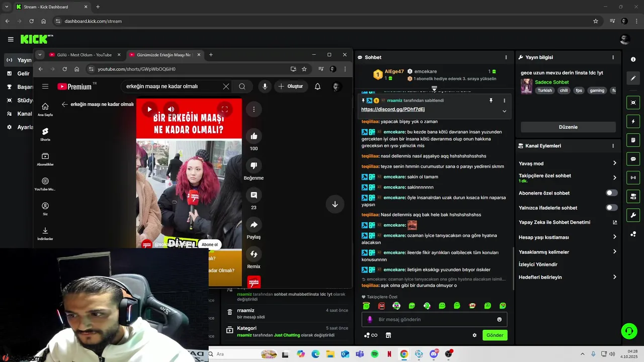Click İzleyici Yönlendir option
Viewport: 644px width, 362px height.
coord(538,264)
